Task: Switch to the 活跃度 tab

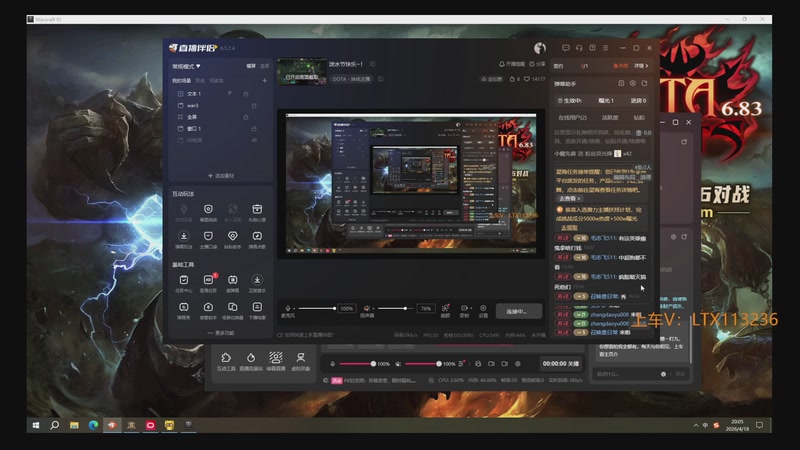Action: 610,118
